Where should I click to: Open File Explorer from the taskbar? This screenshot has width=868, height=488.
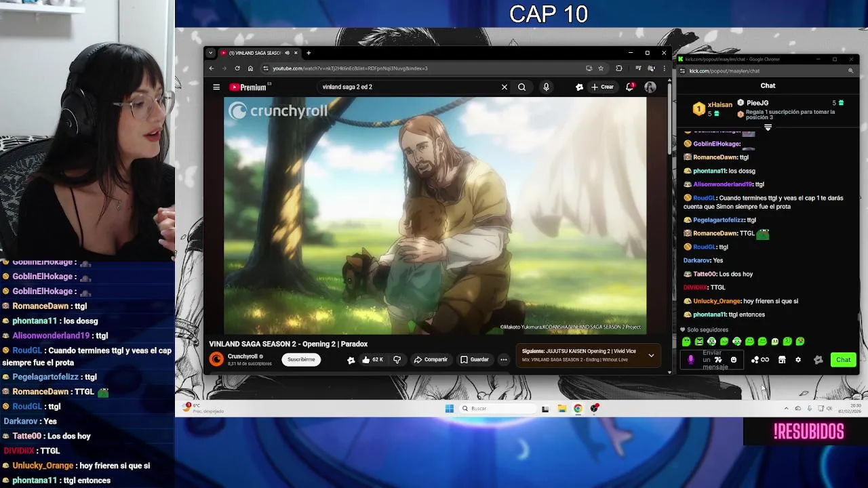[562, 408]
